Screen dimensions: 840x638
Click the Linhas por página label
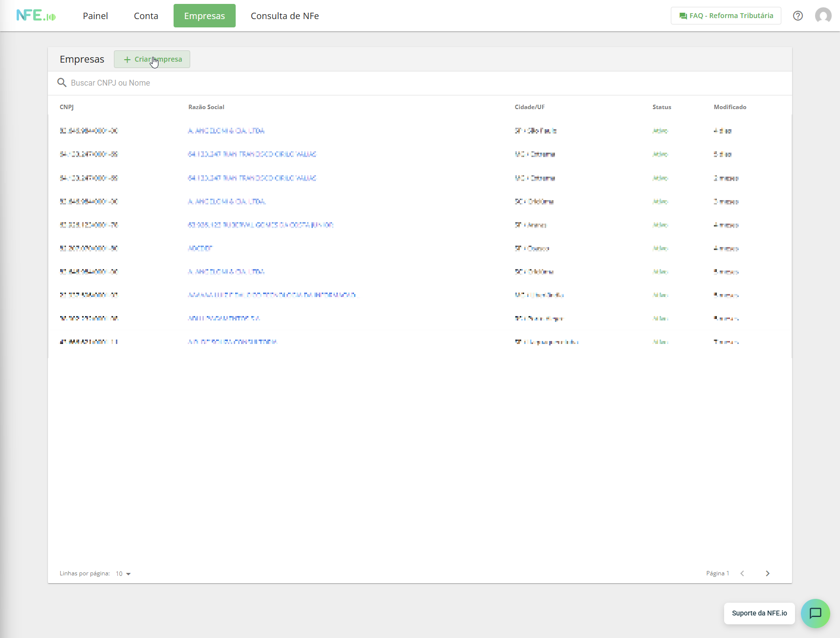[85, 573]
